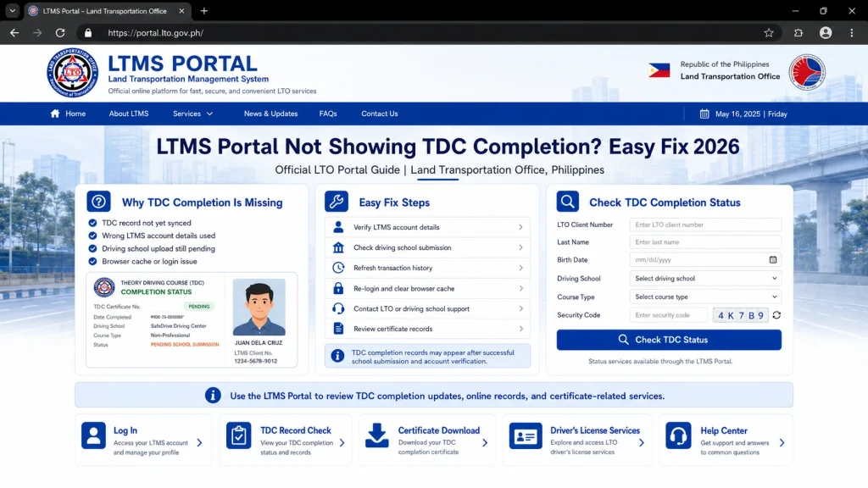Toggle 'Driving school upload still pending' check
This screenshot has width=868, height=488.
coord(92,248)
